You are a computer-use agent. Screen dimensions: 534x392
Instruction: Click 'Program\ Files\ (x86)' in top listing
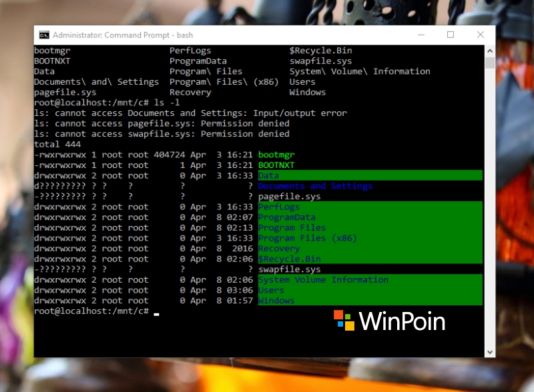tap(224, 82)
